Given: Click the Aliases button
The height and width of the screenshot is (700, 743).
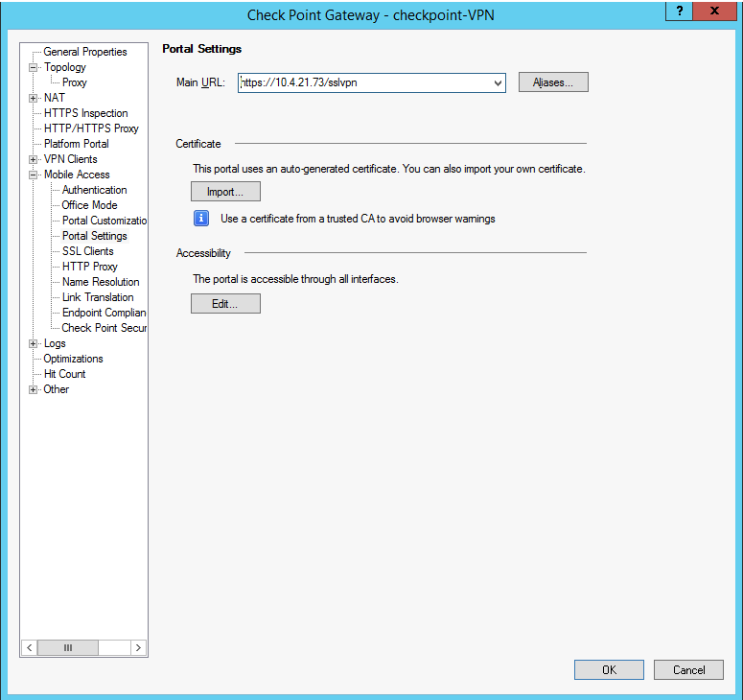Looking at the screenshot, I should (x=553, y=82).
